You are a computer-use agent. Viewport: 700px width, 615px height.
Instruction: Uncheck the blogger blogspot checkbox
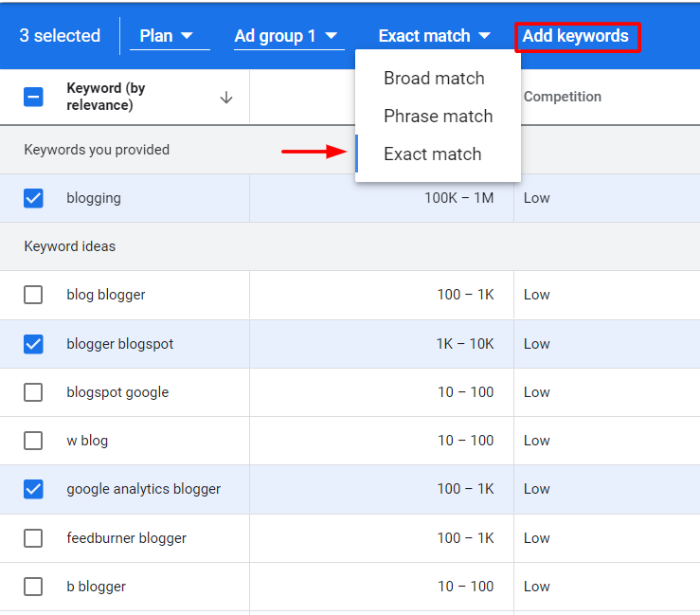[x=33, y=344]
